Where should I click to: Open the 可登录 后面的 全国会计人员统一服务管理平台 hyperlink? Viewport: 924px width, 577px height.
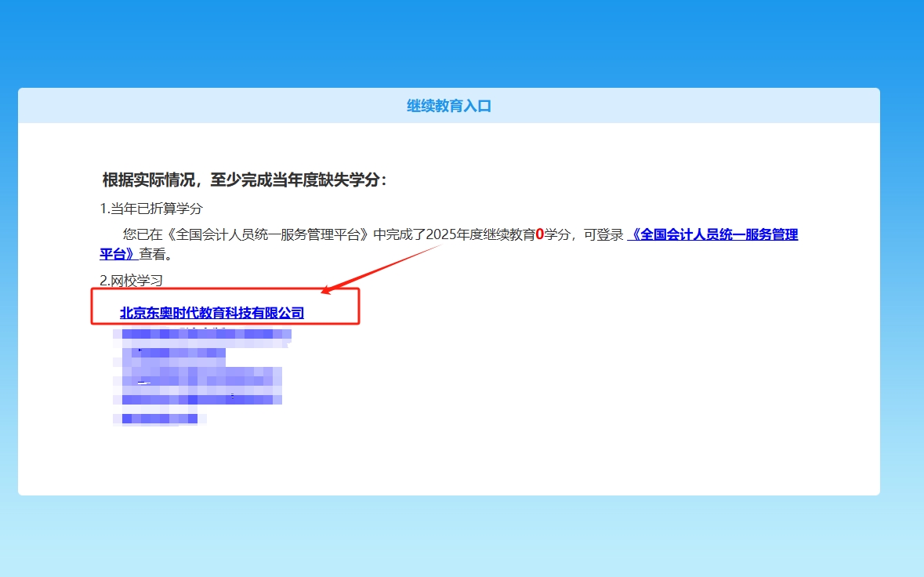(x=715, y=234)
